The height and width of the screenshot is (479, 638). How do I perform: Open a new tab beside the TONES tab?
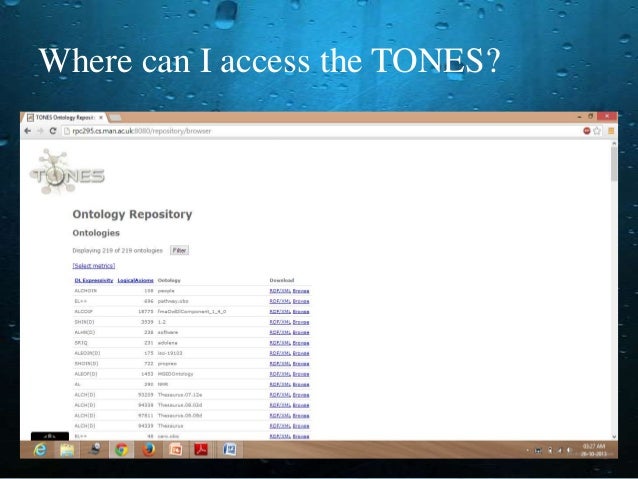click(x=115, y=118)
